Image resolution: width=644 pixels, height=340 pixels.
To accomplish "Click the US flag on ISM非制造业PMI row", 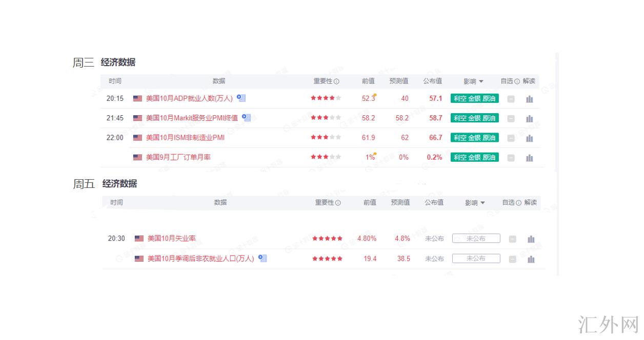I will pos(137,138).
